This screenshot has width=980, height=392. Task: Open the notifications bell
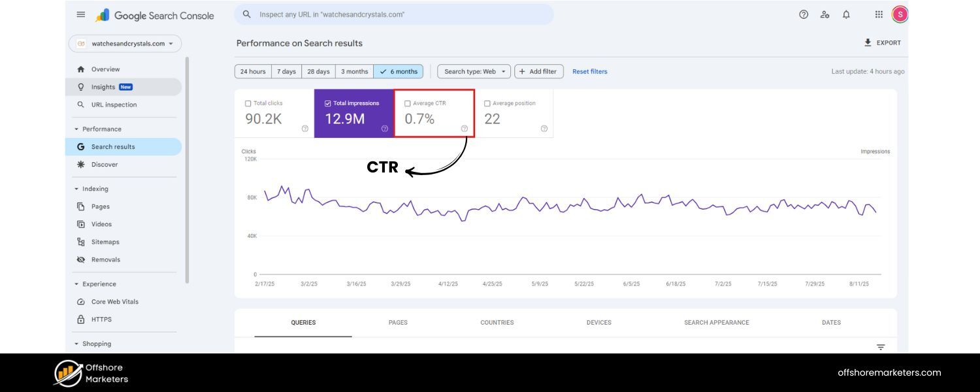[845, 14]
